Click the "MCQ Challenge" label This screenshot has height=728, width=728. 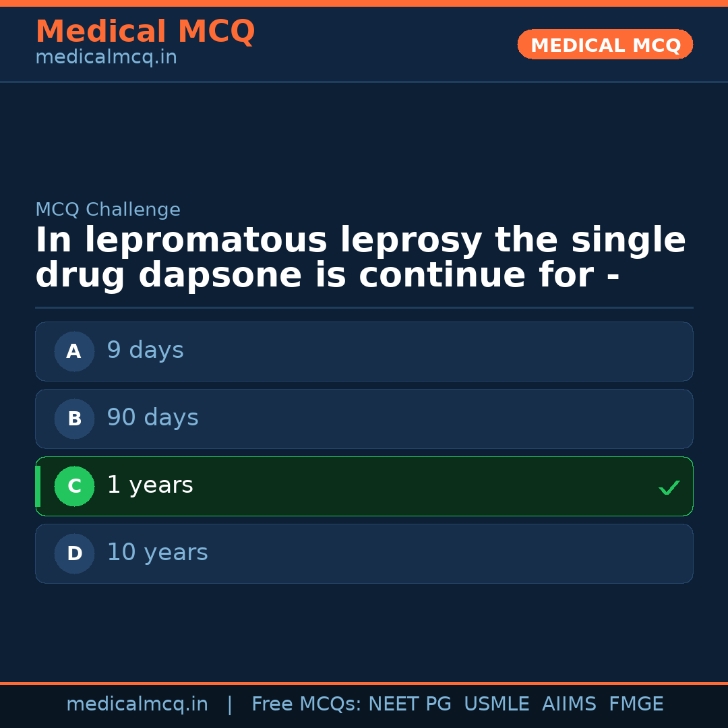[108, 210]
